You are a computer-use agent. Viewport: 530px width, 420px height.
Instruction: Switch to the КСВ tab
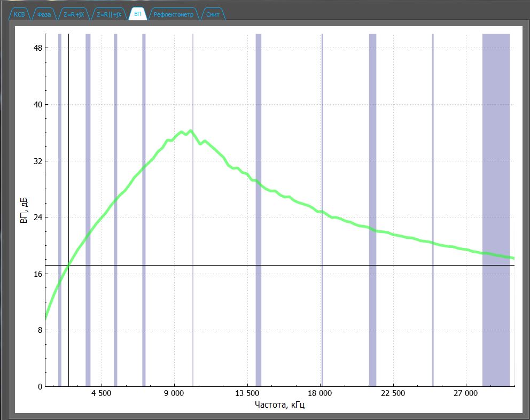[19, 15]
